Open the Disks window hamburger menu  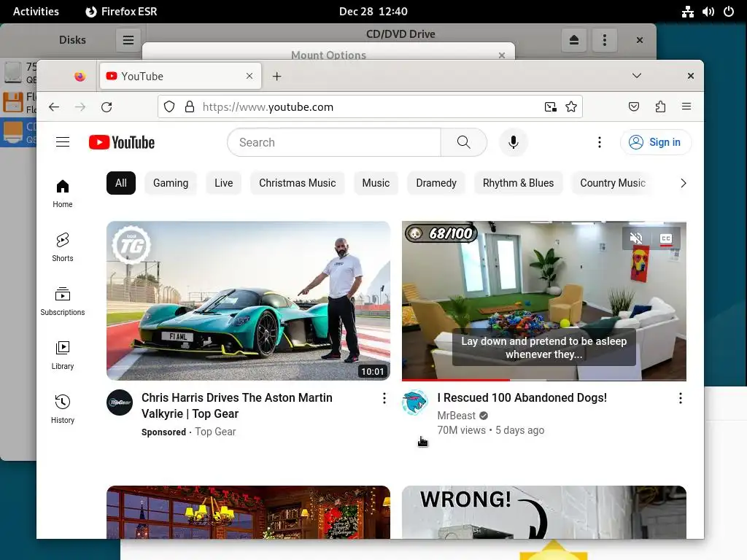[128, 40]
